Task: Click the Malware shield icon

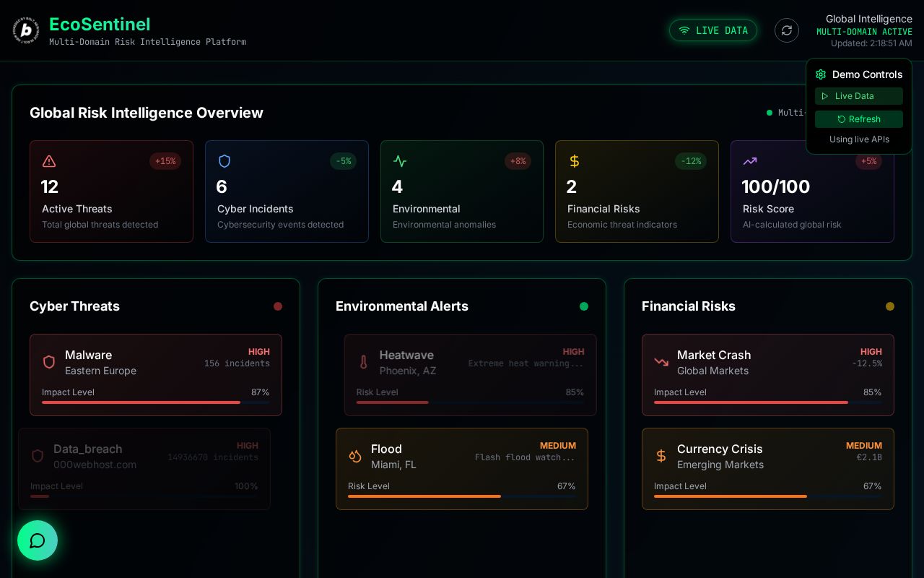Action: (49, 362)
